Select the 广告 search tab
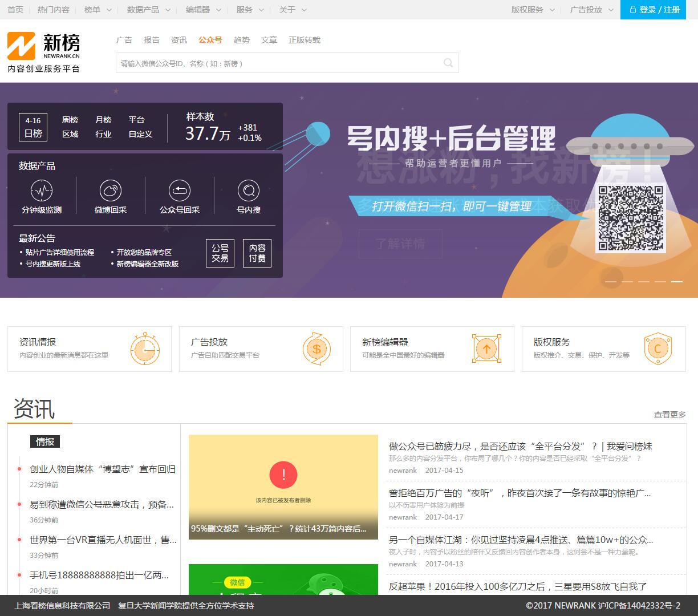The image size is (698, 616). point(124,40)
